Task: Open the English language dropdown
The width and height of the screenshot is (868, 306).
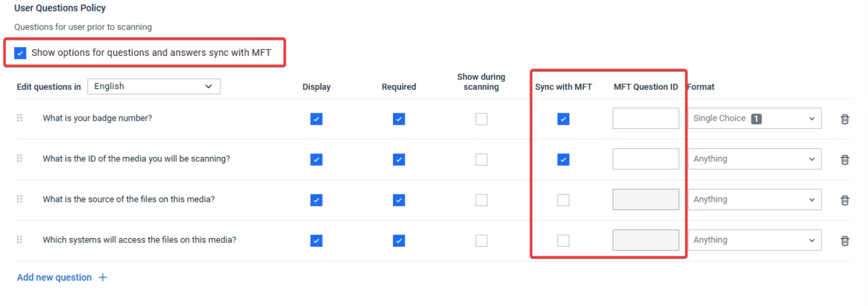Action: tap(153, 87)
